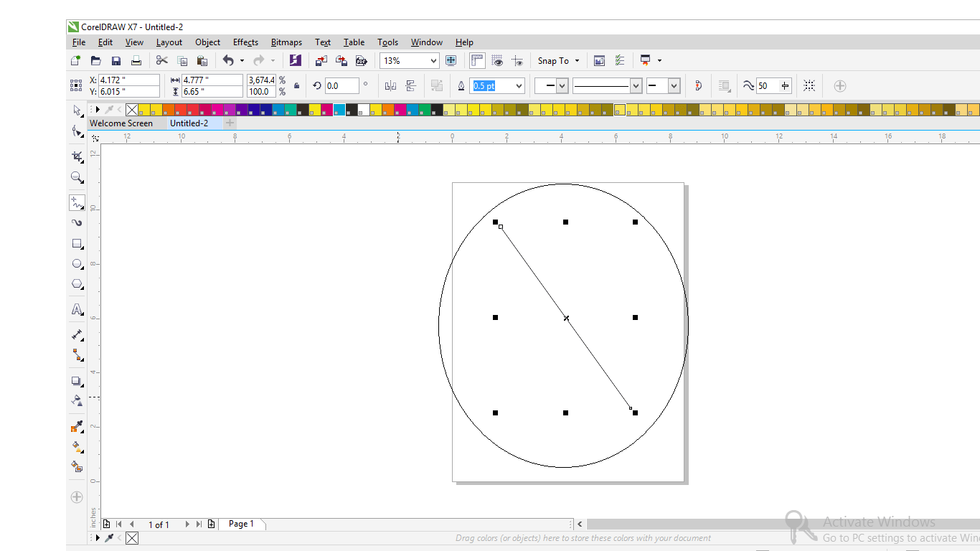The image size is (980, 551).
Task: Click the No Color swatch in the palette
Action: [131, 109]
